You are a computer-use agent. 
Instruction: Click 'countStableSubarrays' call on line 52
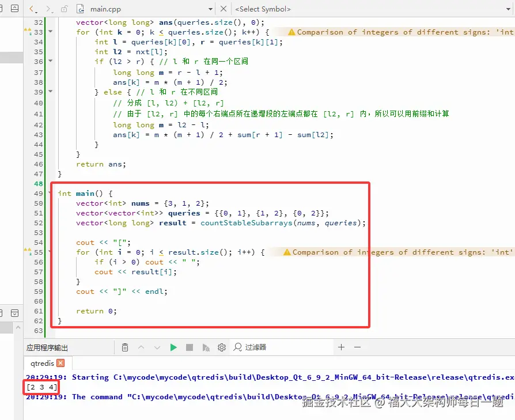tap(247, 223)
